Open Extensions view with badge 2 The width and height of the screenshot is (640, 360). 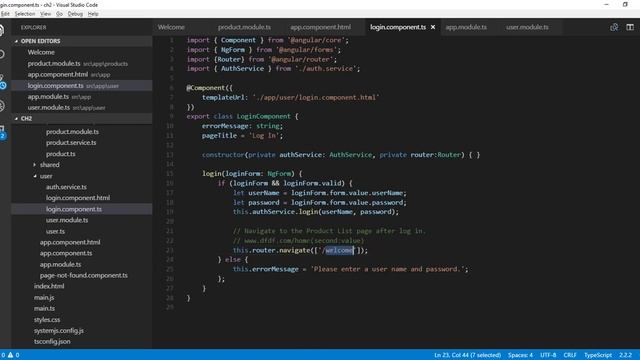point(2,133)
